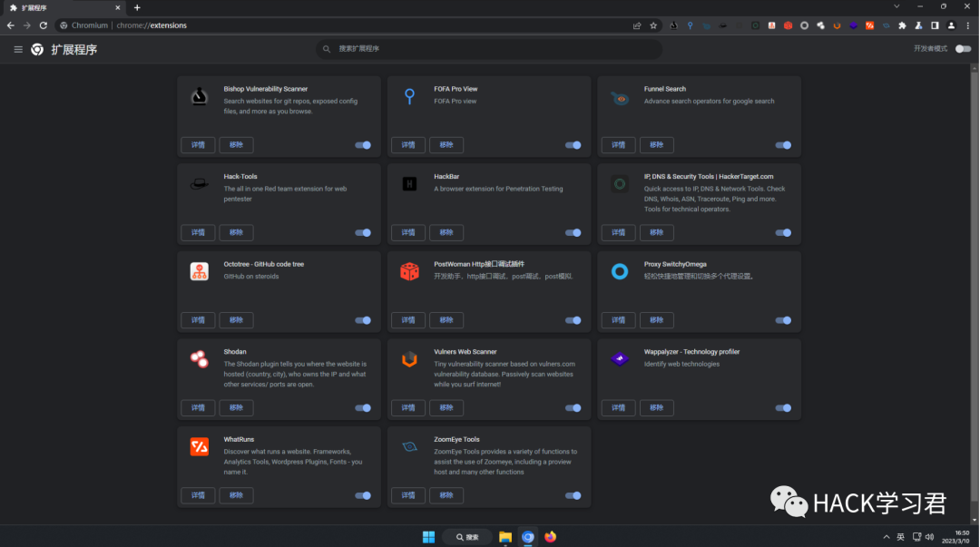This screenshot has height=547, width=980.
Task: Open Funnel Search eye toolbar icon
Action: pos(706,25)
